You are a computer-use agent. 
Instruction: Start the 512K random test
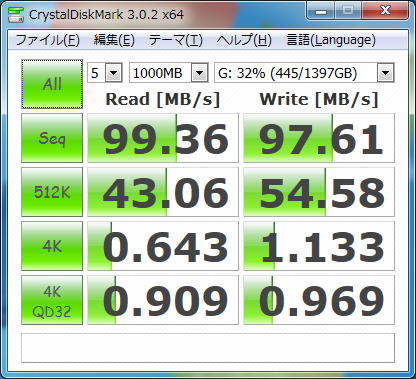click(x=52, y=192)
